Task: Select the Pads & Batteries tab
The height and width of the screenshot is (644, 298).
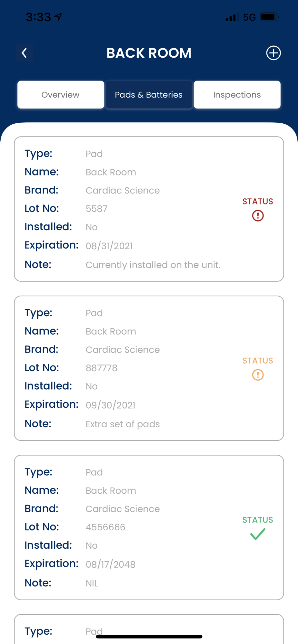Action: click(x=149, y=95)
